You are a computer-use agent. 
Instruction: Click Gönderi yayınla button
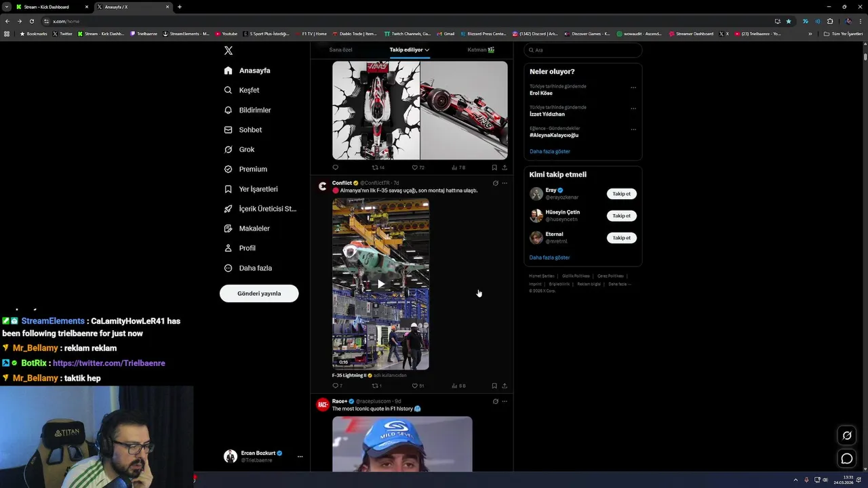point(259,293)
